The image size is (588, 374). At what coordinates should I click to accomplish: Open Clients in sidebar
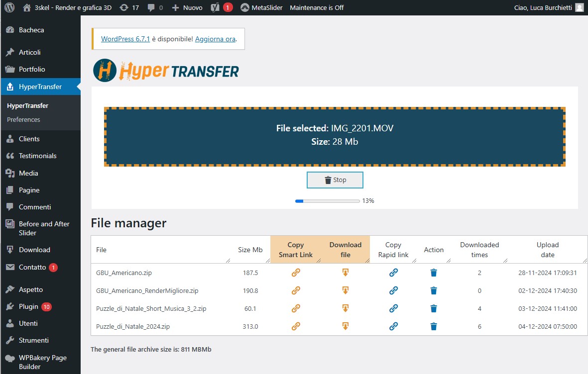point(40,139)
